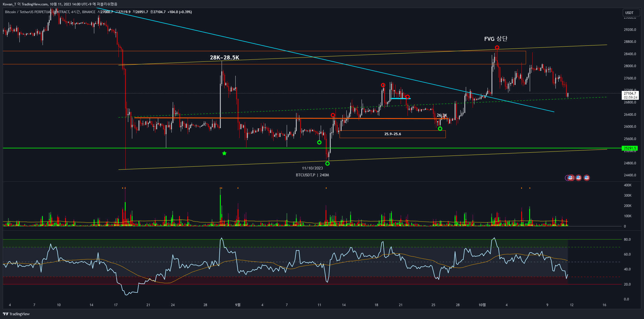Screen dimensions: 644x319
Task: Open the TradingView logo link
Action: [16, 314]
